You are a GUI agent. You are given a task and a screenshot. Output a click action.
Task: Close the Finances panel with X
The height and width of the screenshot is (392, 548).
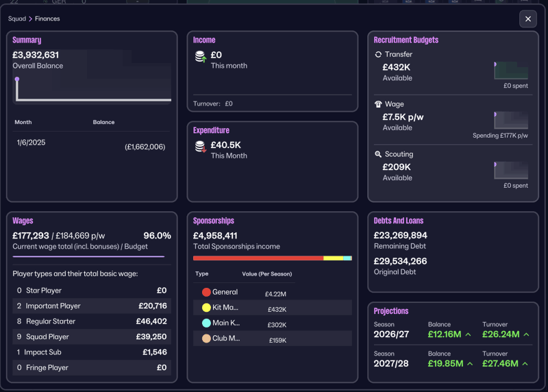pyautogui.click(x=527, y=19)
